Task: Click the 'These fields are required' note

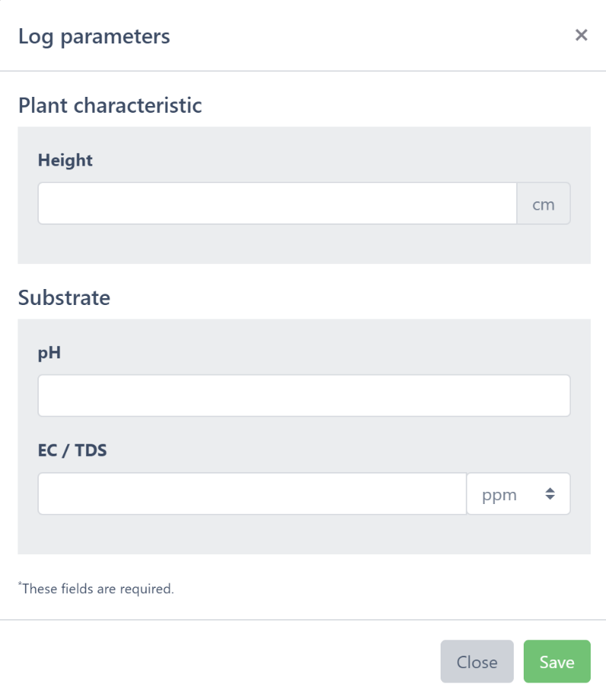Action: (98, 589)
